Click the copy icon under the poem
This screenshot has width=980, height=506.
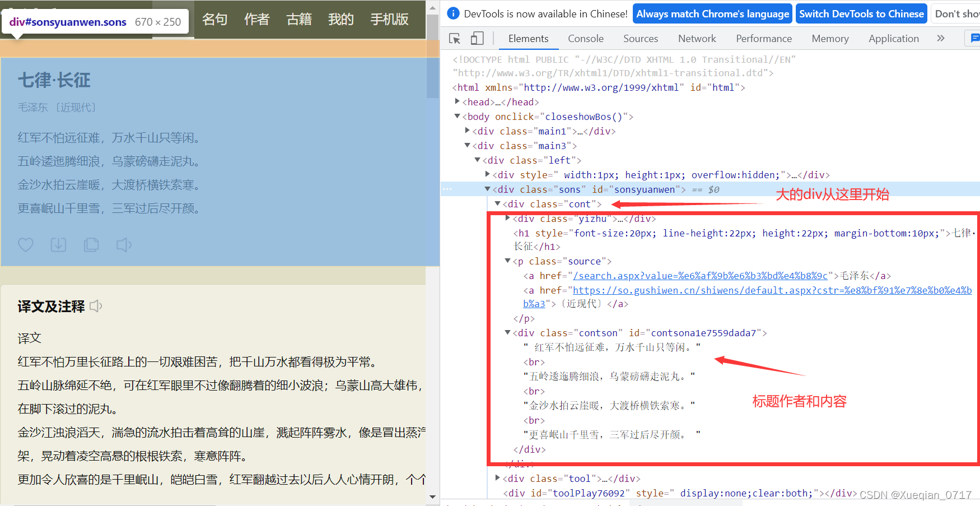91,245
